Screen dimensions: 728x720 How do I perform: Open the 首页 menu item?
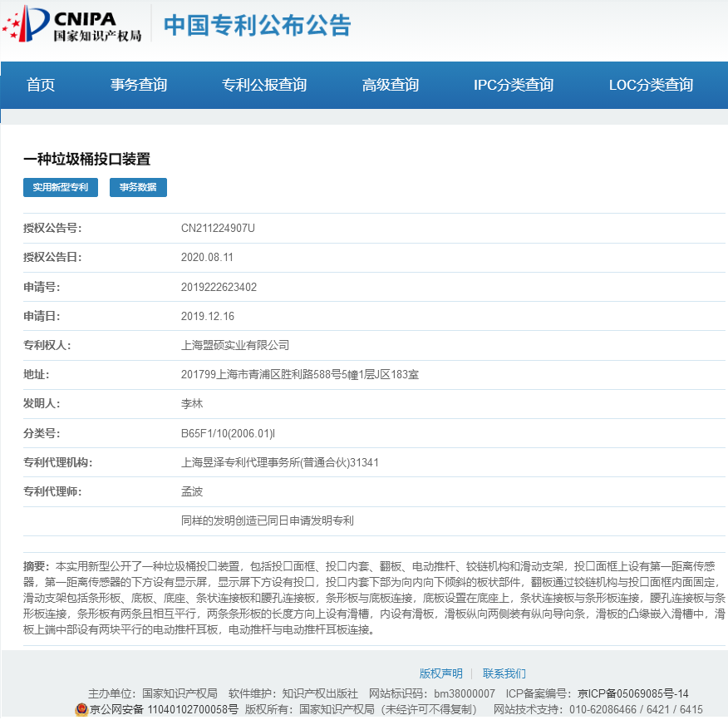tap(41, 85)
